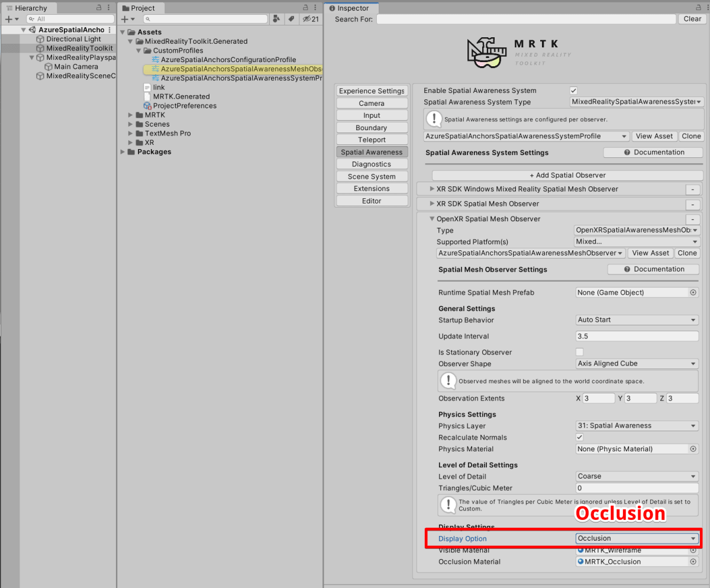This screenshot has height=588, width=710.
Task: Click the MRTK.Generated file icon
Action: [x=147, y=96]
